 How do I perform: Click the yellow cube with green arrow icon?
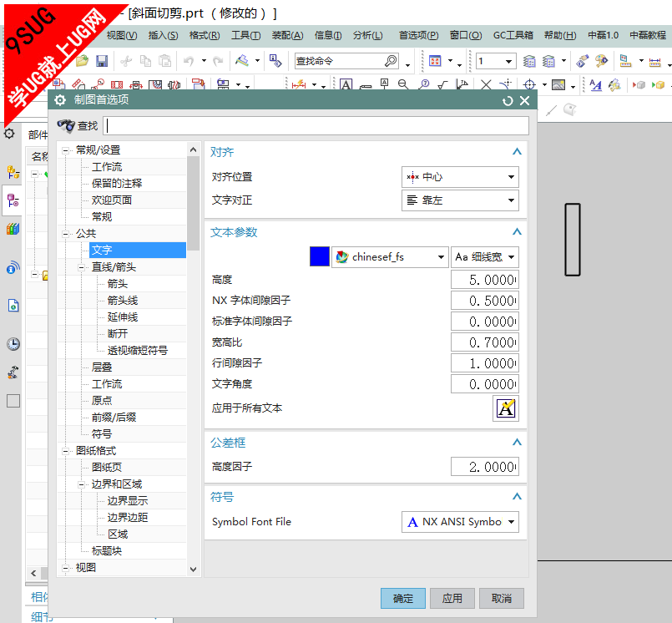pyautogui.click(x=658, y=84)
